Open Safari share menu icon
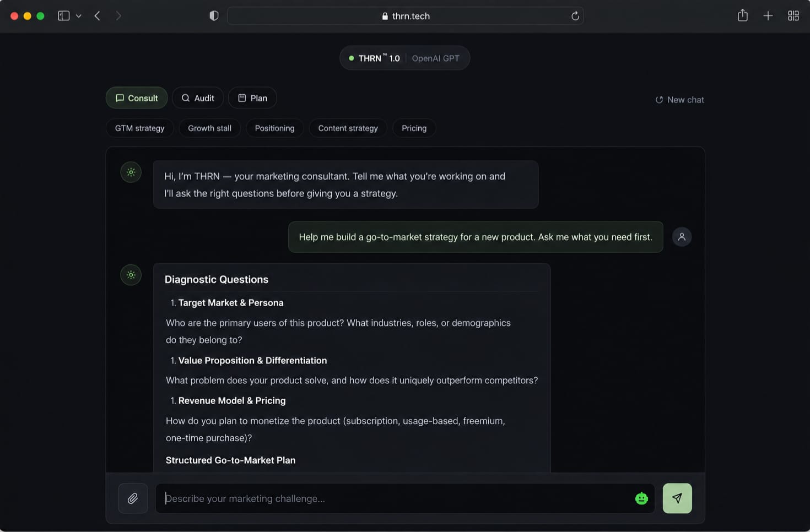This screenshot has height=532, width=810. pyautogui.click(x=743, y=15)
